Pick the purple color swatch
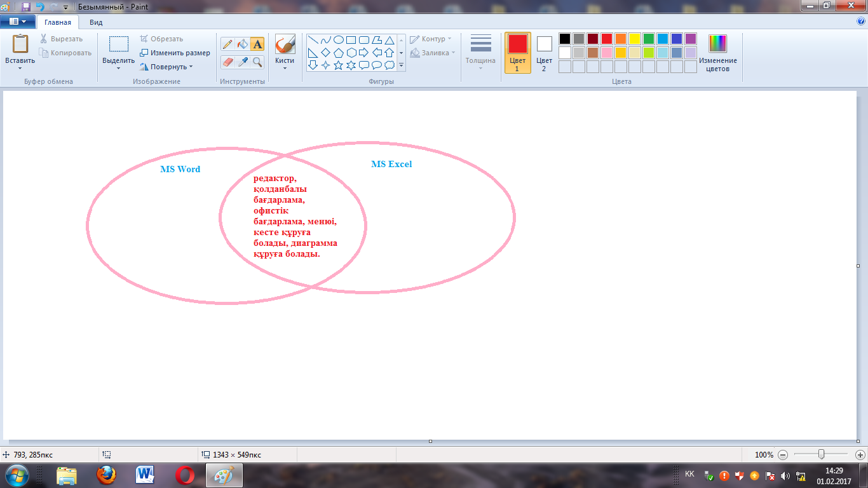 [691, 39]
